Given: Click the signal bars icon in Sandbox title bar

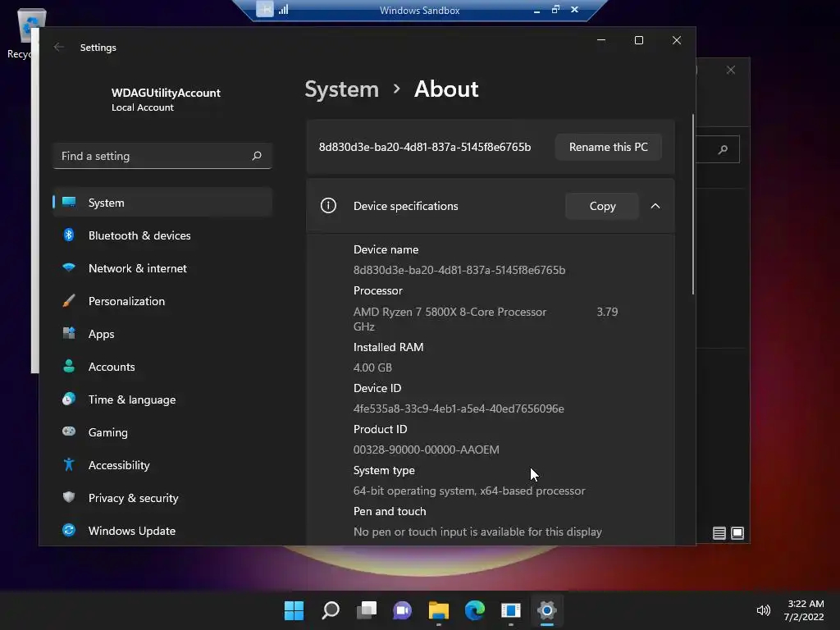Looking at the screenshot, I should coord(283,9).
